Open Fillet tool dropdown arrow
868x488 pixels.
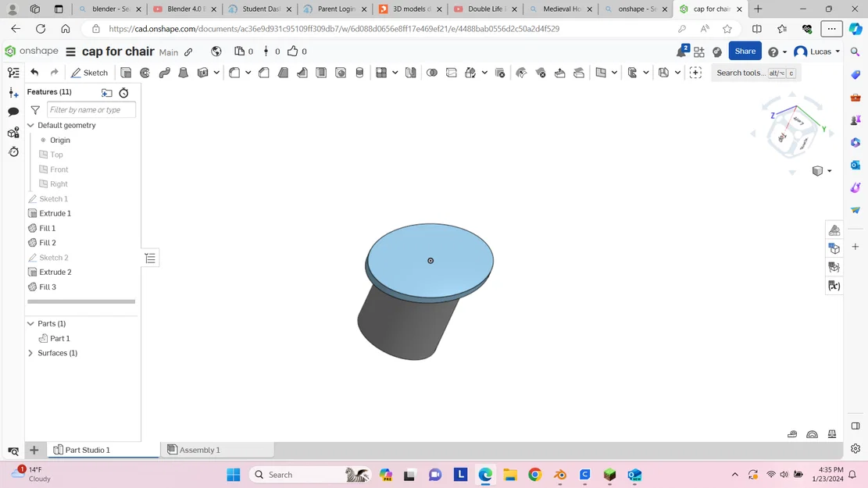[248, 73]
